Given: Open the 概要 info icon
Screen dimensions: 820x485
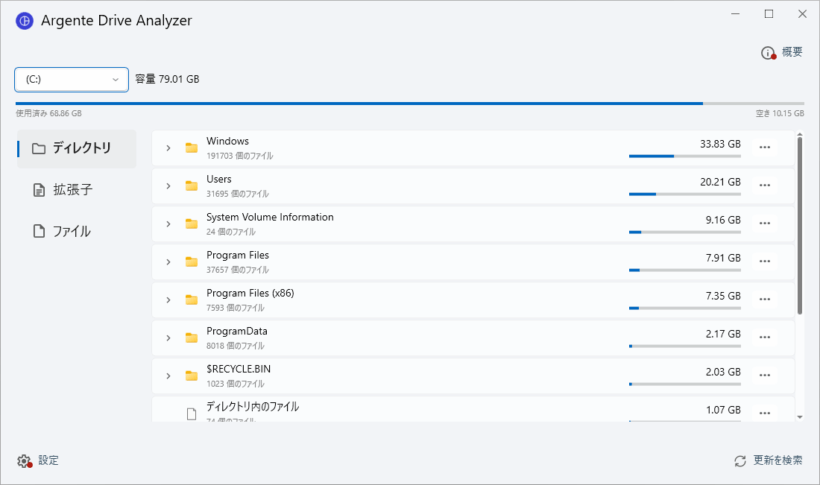Looking at the screenshot, I should click(768, 53).
